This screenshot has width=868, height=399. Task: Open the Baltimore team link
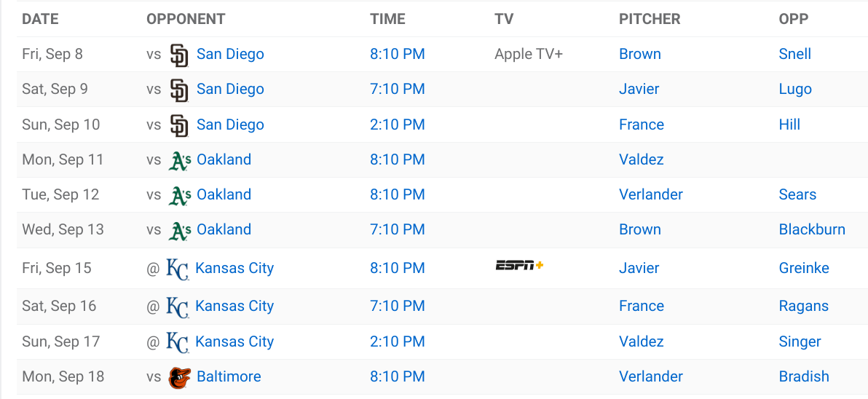pyautogui.click(x=229, y=377)
